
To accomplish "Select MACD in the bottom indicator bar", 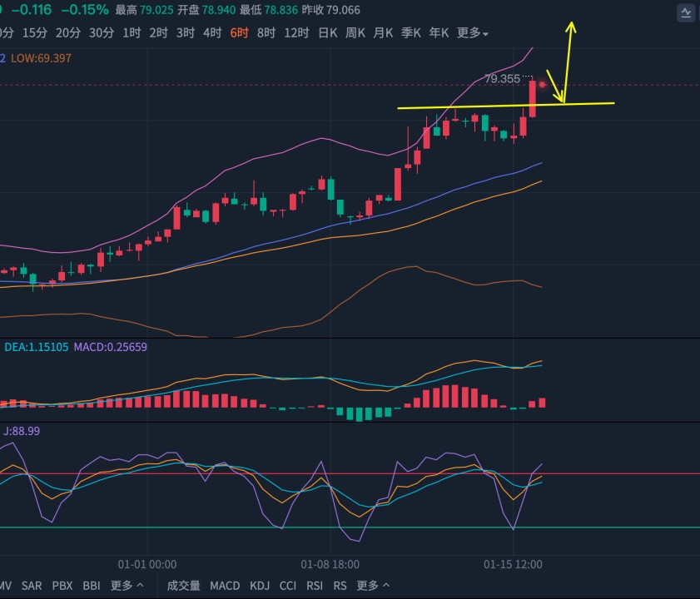I will (225, 586).
